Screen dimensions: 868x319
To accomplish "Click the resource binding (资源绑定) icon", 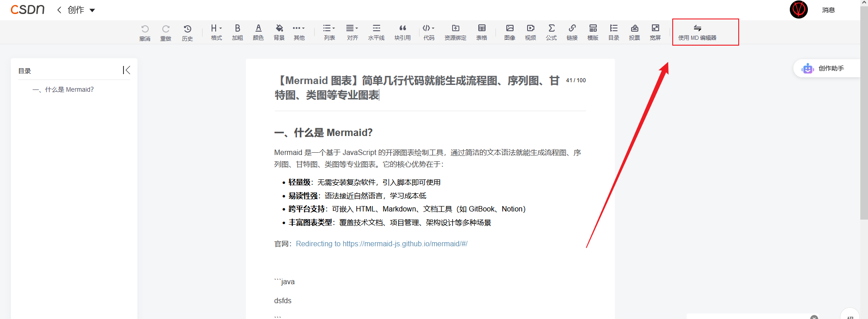I will (x=455, y=32).
